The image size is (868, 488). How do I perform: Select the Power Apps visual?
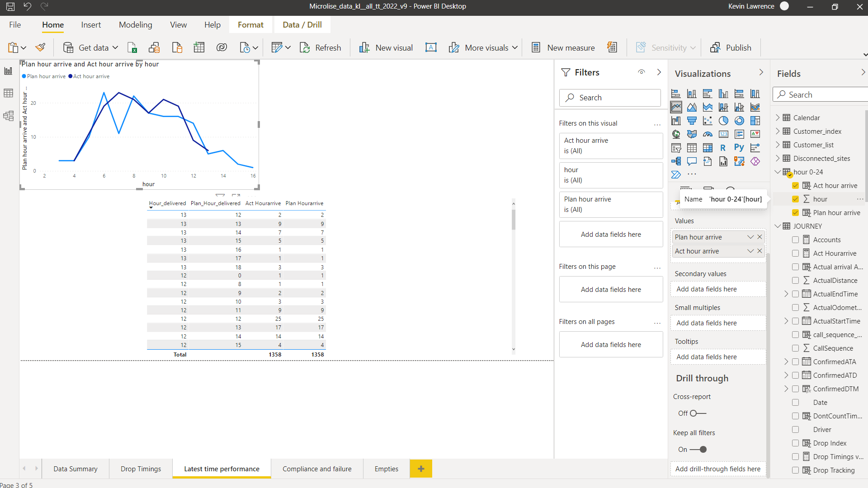755,161
